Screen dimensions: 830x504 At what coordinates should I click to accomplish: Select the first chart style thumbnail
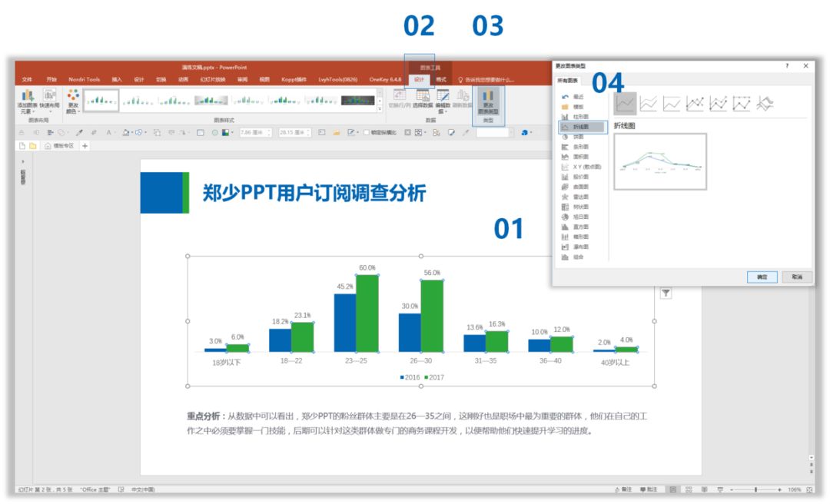101,100
